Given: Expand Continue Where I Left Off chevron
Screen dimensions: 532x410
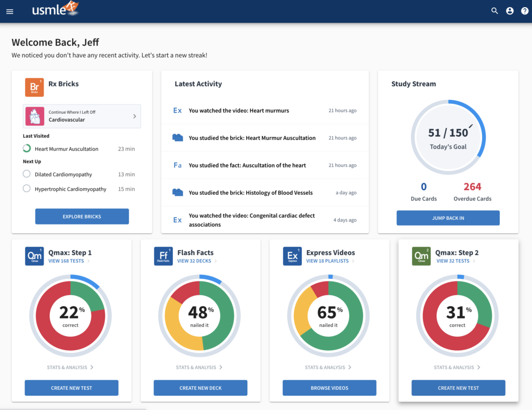Looking at the screenshot, I should 135,116.
